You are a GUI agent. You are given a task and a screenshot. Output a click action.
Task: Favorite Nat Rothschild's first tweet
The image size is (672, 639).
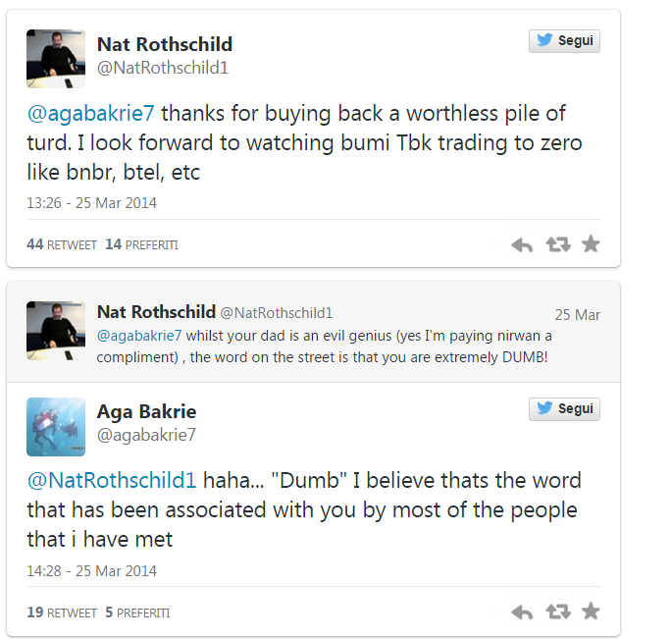coord(591,244)
